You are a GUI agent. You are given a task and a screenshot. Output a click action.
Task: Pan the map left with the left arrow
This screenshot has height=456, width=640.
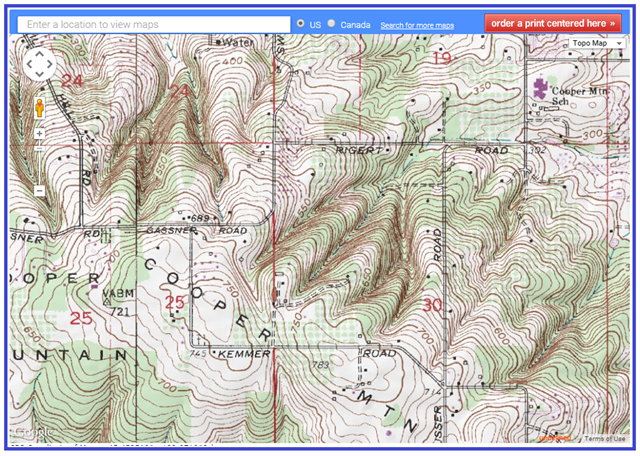(29, 65)
